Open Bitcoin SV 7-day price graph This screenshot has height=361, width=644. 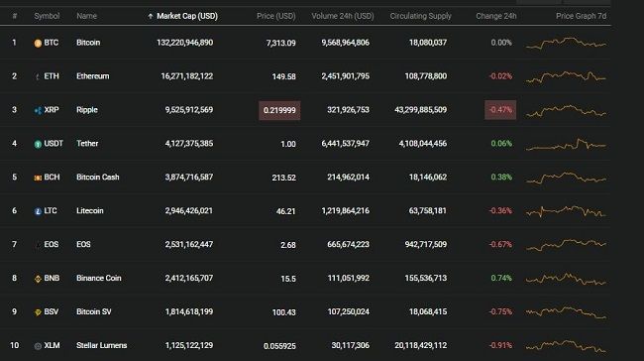[566, 312]
